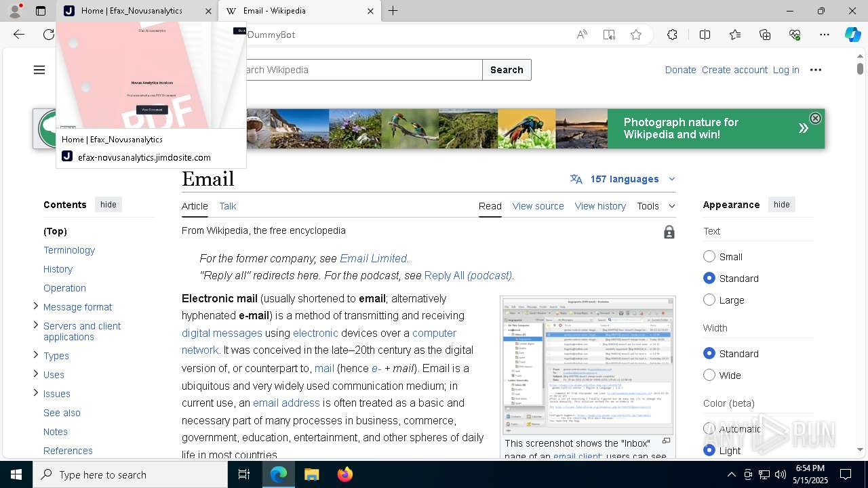Open browser essentials heart icon
The width and height of the screenshot is (868, 488).
(x=795, y=35)
